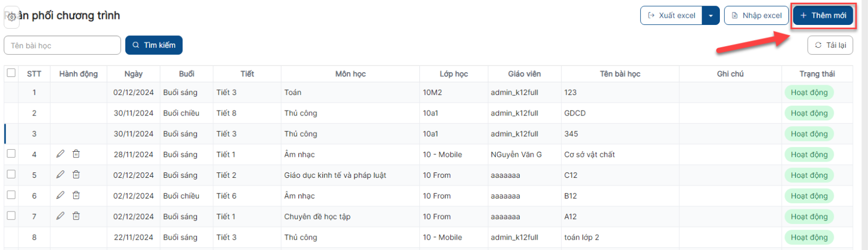Select the row 6 checkbox
Screen dimensions: 868x250
pos(11,195)
